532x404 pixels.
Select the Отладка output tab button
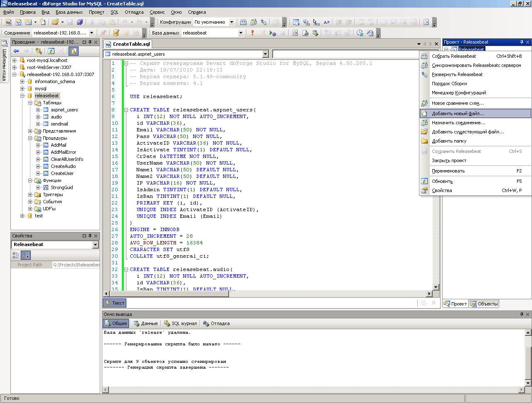click(x=216, y=323)
